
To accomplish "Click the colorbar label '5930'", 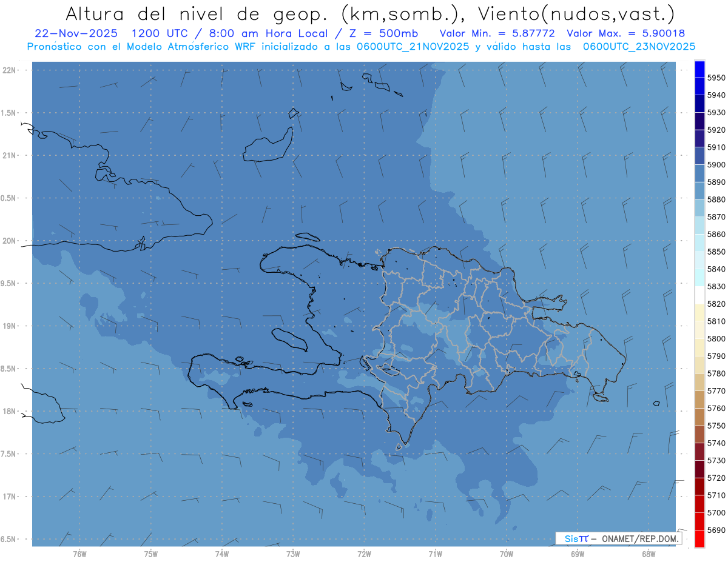I will [x=716, y=113].
